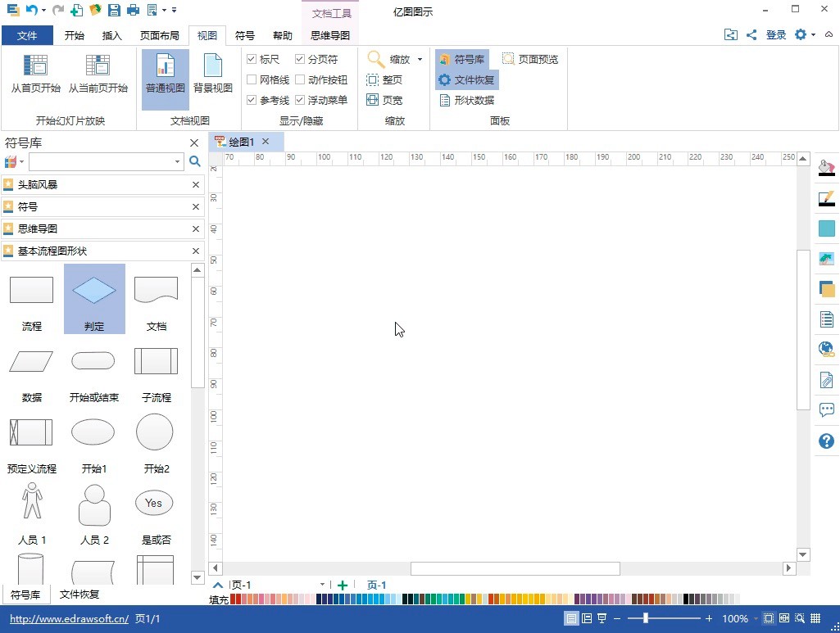The height and width of the screenshot is (633, 840).
Task: Select the 数据 parallelogram shape
Action: (31, 361)
